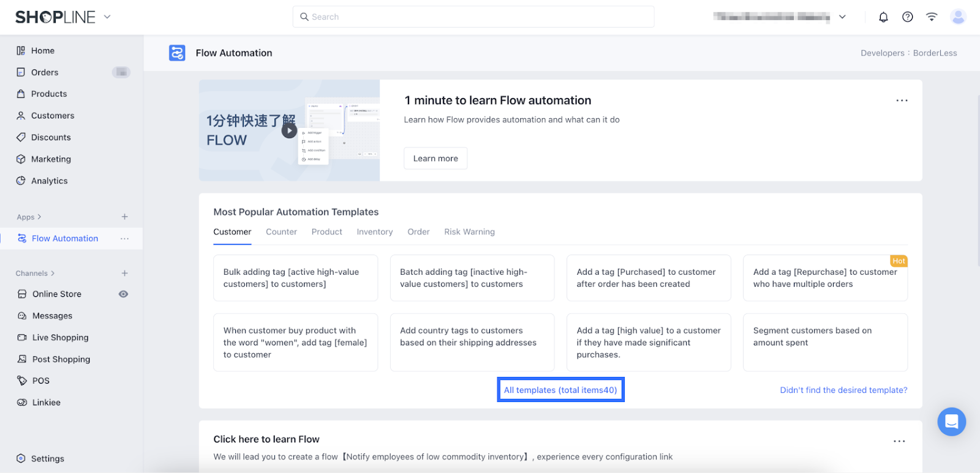
Task: Open the help question mark icon
Action: click(x=908, y=17)
